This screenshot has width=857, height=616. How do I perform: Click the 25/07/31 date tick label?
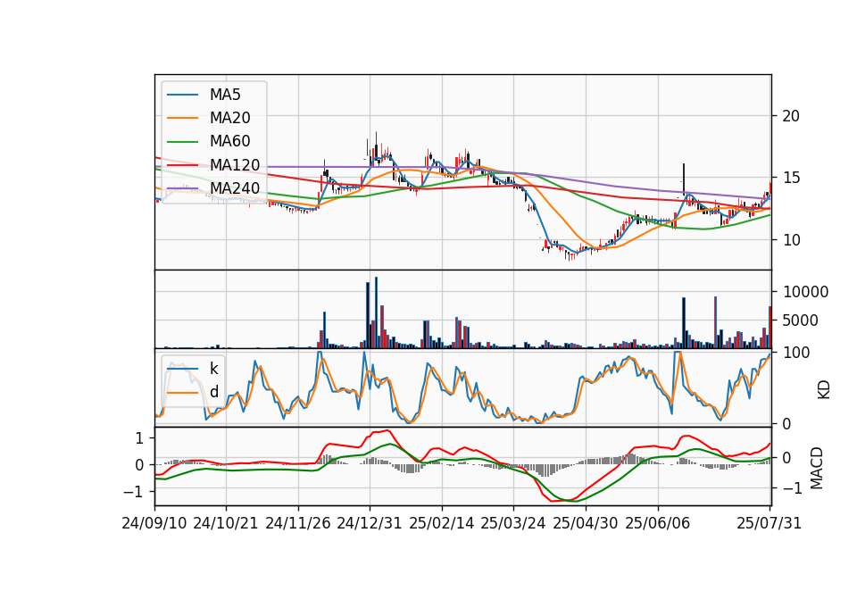pos(769,523)
